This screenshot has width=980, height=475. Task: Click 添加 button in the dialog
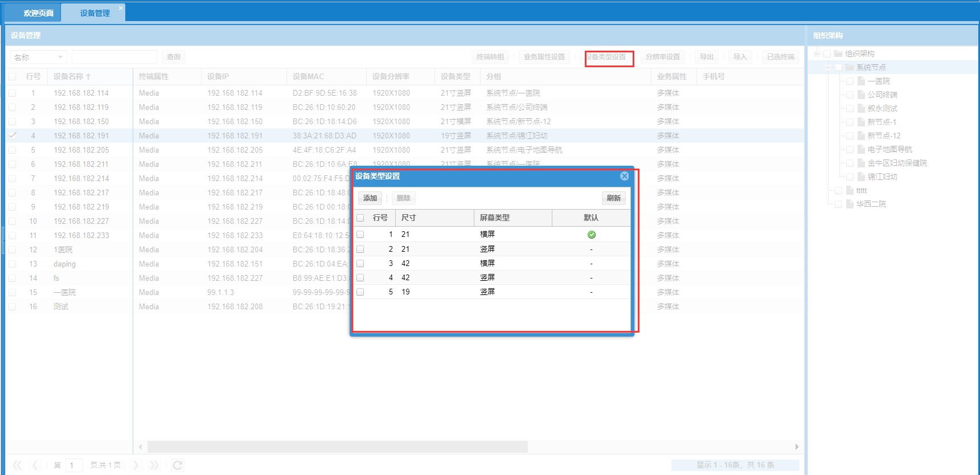tap(370, 198)
